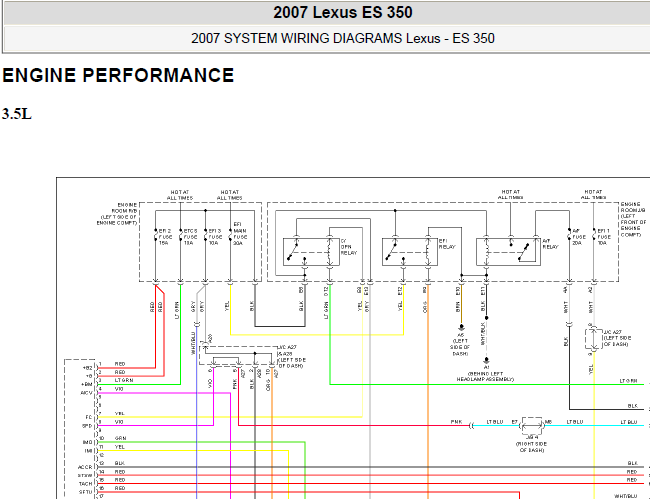Click the LT GRN label at pin 3
650x499 pixels.
click(x=124, y=380)
